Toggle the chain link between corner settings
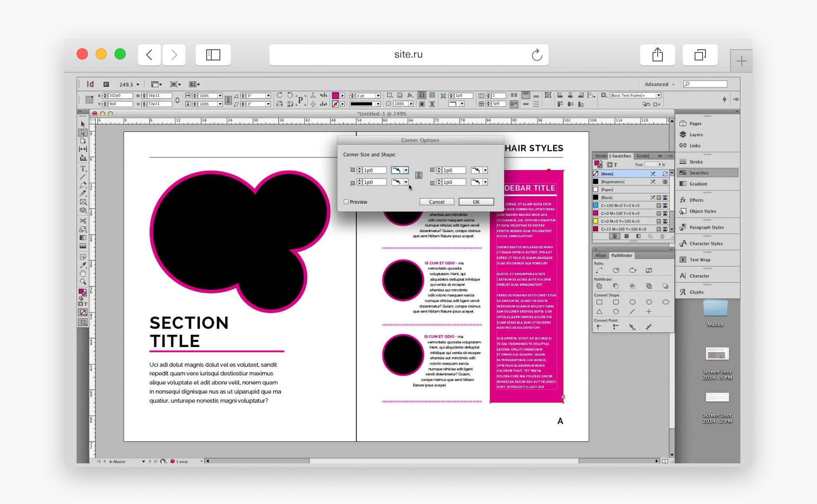Viewport: 817px width, 504px height. coord(418,175)
